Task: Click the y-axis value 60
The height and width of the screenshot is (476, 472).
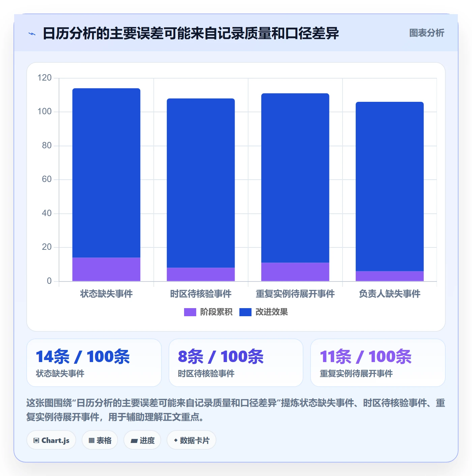Action: pyautogui.click(x=47, y=179)
